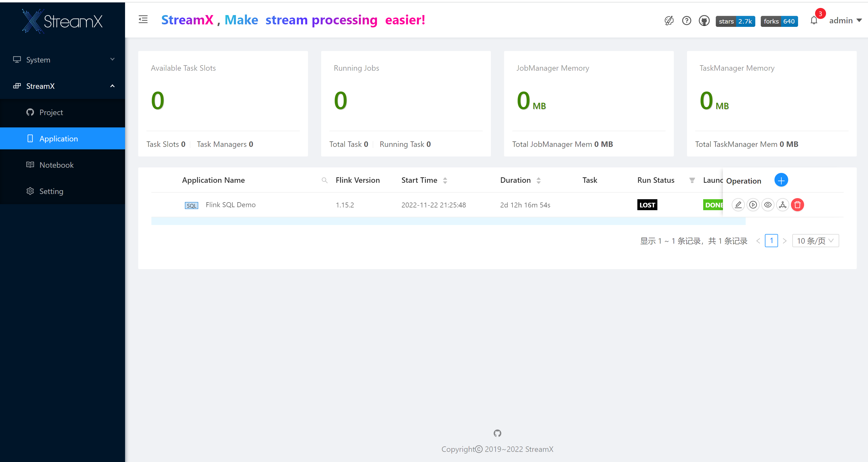868x462 pixels.
Task: Click the Operation column header
Action: click(744, 181)
